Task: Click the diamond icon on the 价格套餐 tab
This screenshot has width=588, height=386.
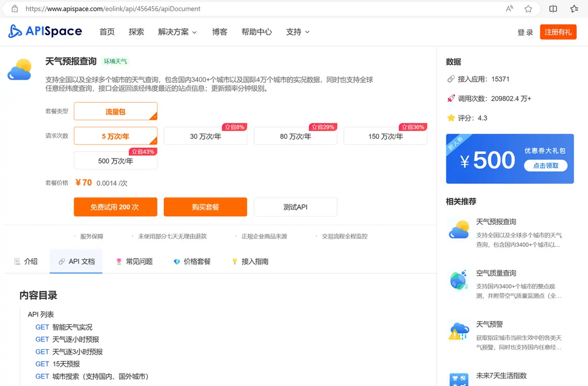Action: (x=177, y=262)
